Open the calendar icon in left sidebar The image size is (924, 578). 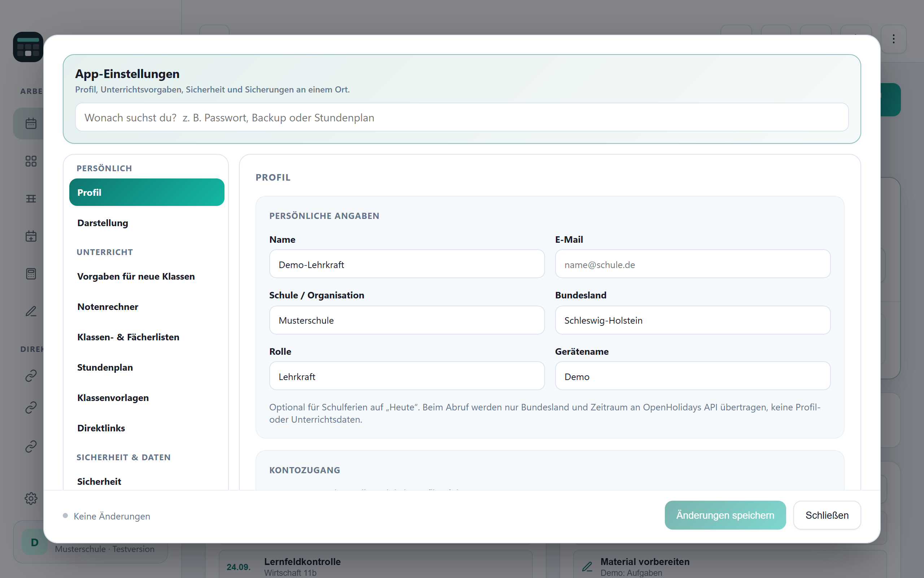pyautogui.click(x=31, y=124)
